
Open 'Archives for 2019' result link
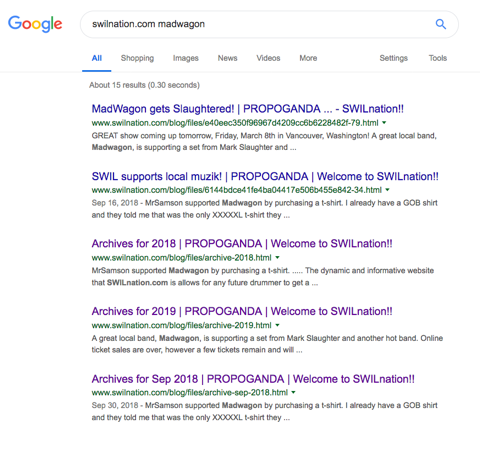(x=242, y=311)
